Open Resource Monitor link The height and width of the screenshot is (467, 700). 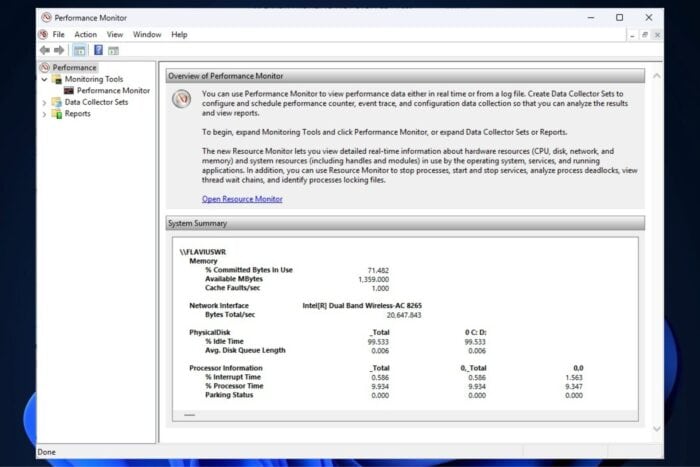242,199
